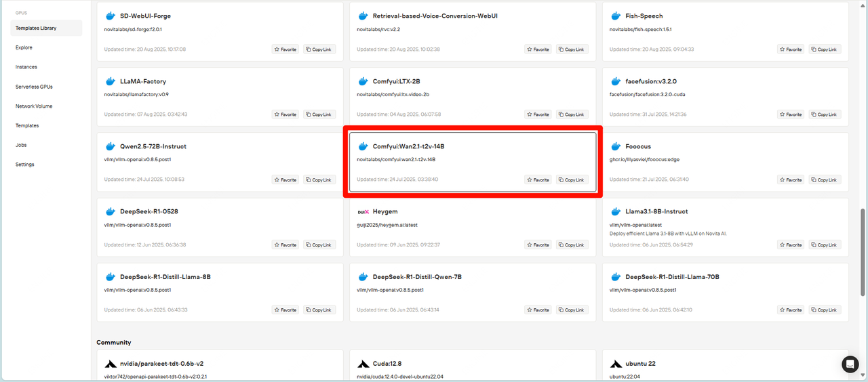Click the Community section heading
This screenshot has width=868, height=382.
coord(114,343)
